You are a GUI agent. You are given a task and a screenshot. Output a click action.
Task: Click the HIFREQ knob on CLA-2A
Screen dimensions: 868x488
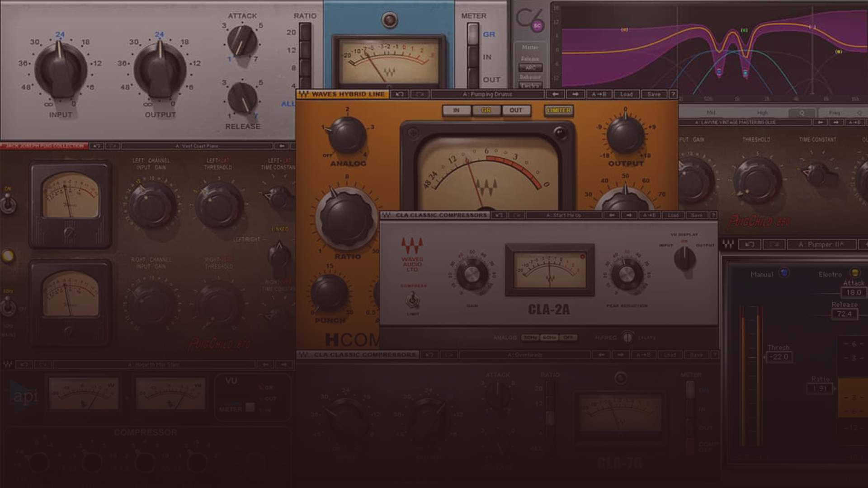[627, 337]
